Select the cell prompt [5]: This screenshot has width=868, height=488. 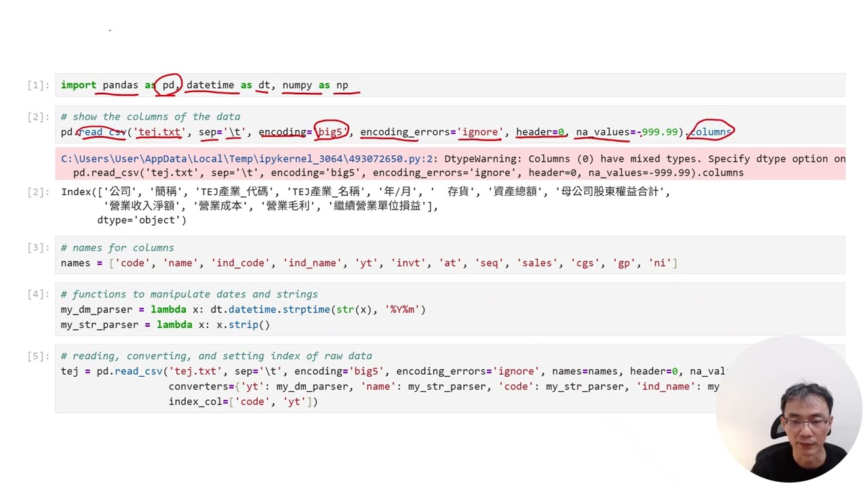[39, 356]
